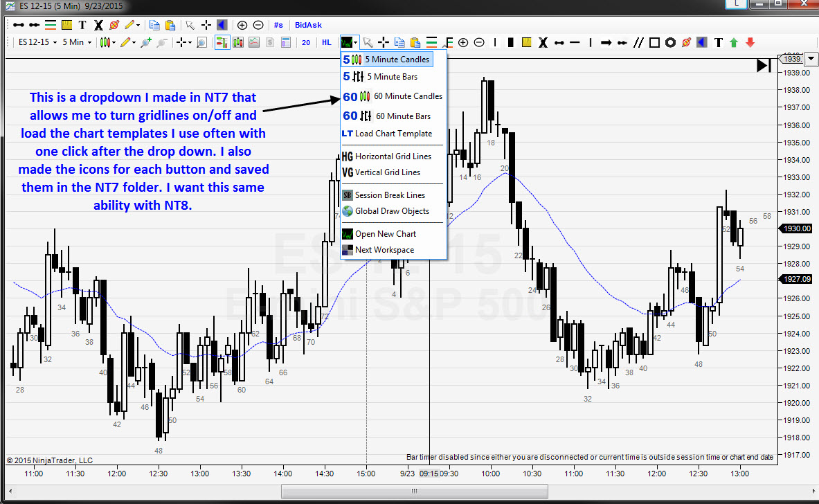Click the grayed Strategies dollar icon
Screen dimensions: 819x504
pos(270,43)
